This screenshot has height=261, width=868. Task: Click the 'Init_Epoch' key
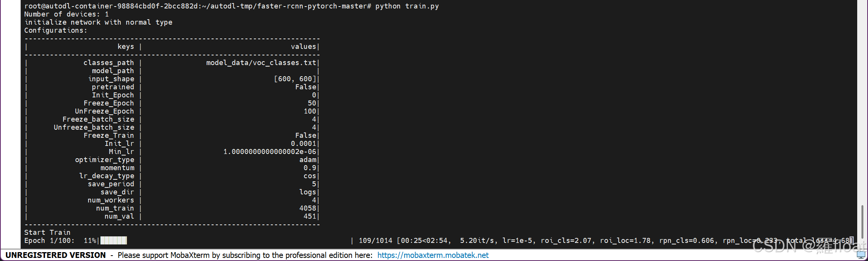click(113, 95)
